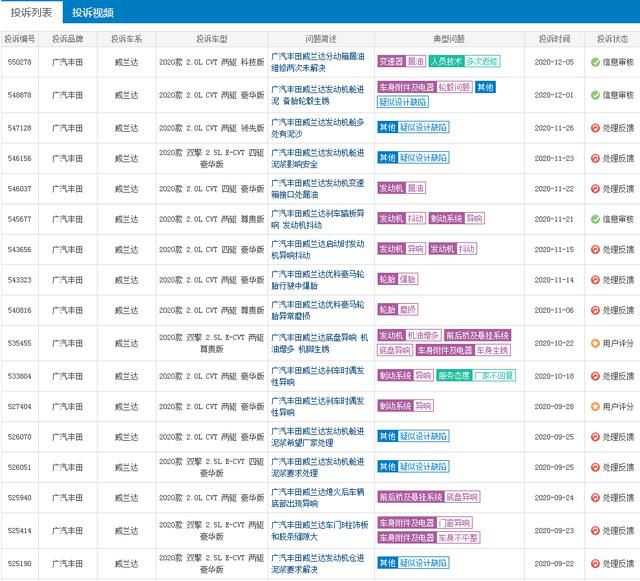Click red status icon for complaint 525940
The width and height of the screenshot is (640, 581).
595,498
